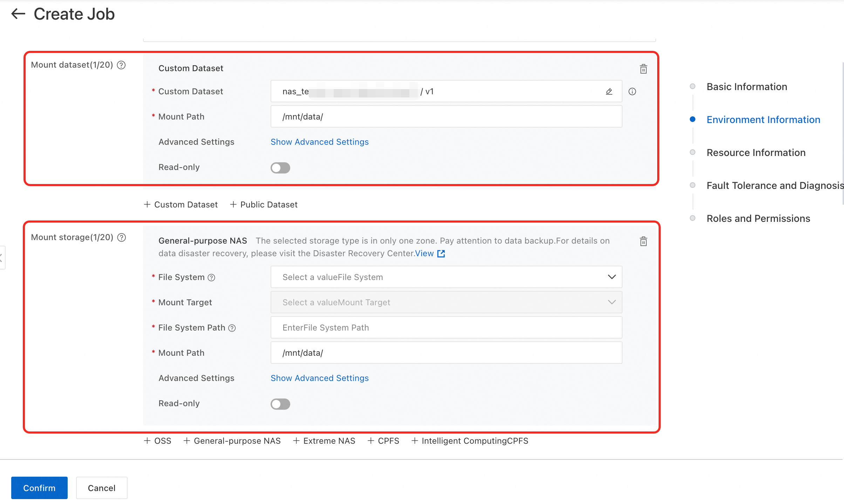Click the File System Path input field
Viewport: 844px width, 504px height.
point(446,328)
